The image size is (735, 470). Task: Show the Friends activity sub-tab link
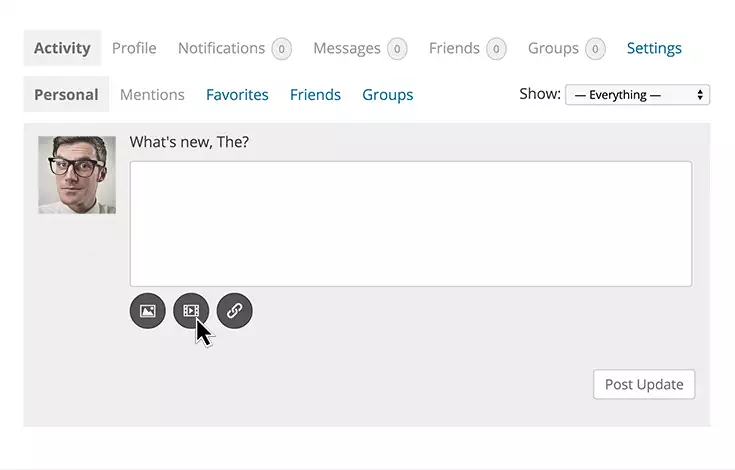[x=315, y=95]
